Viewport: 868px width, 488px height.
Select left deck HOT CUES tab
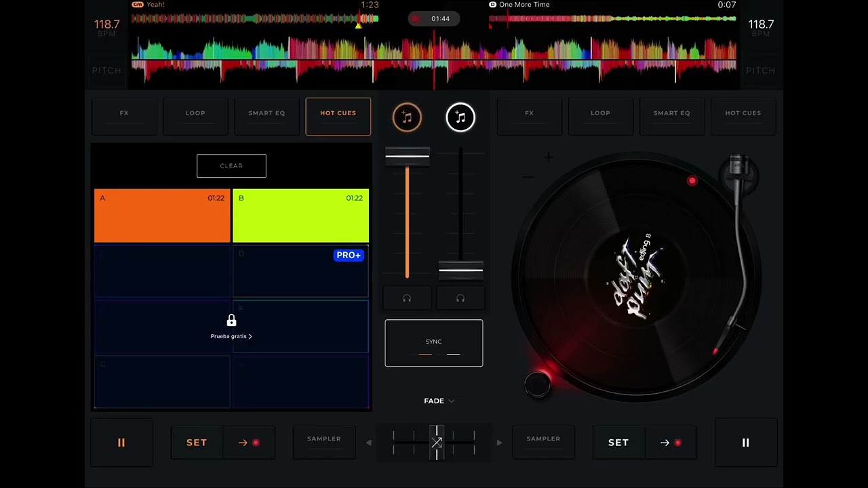click(x=338, y=117)
